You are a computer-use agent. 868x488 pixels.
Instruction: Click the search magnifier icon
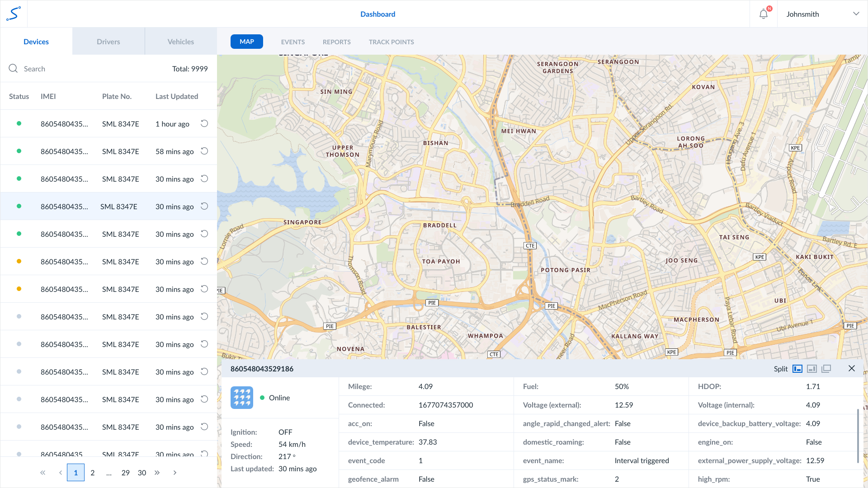tap(13, 68)
